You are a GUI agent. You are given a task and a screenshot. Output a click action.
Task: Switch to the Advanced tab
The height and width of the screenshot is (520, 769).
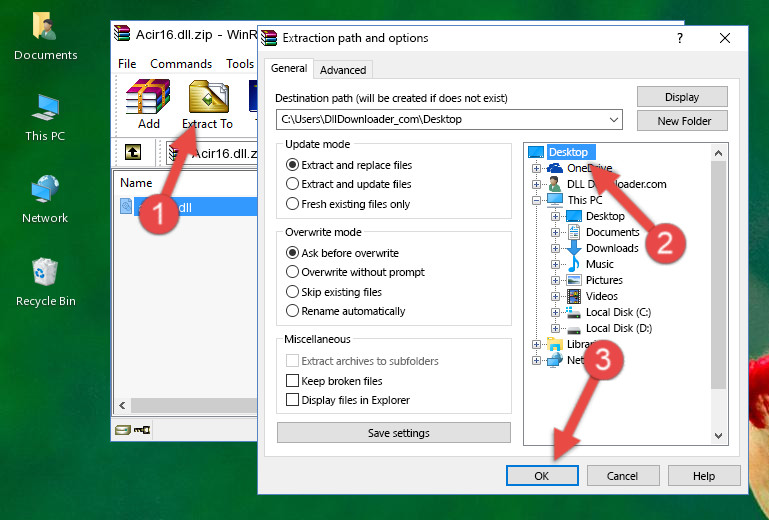343,70
